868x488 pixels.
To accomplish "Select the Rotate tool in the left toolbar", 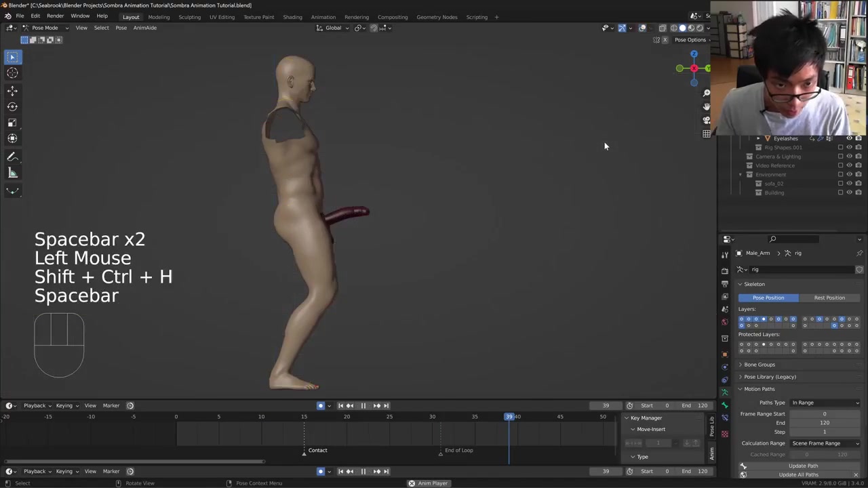I will 12,106.
